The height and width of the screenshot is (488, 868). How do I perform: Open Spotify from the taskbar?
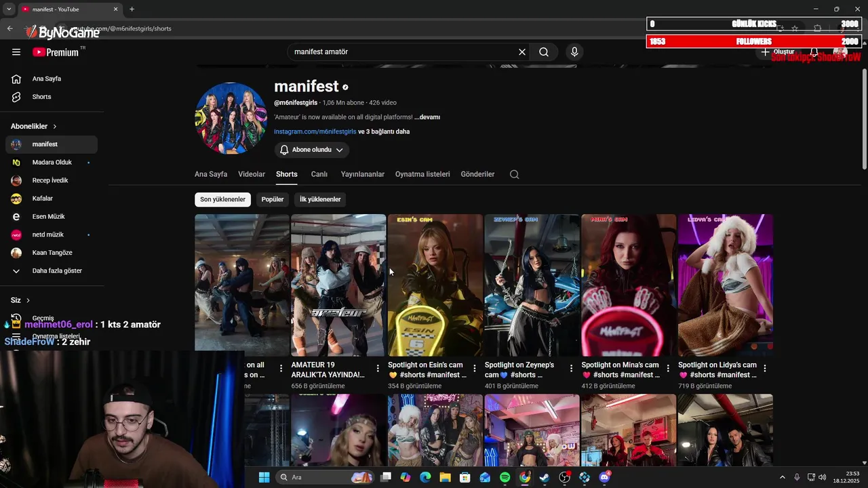coord(505,477)
